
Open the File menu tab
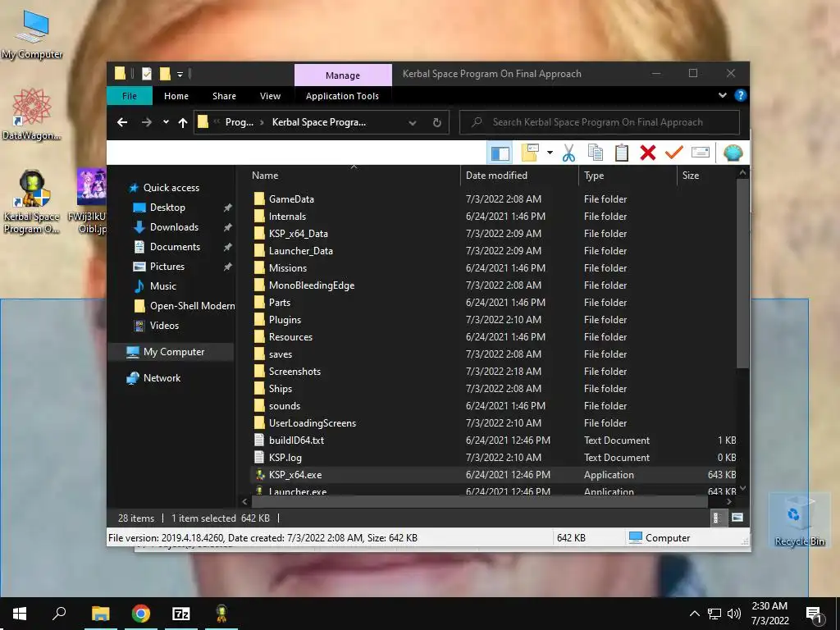[130, 96]
